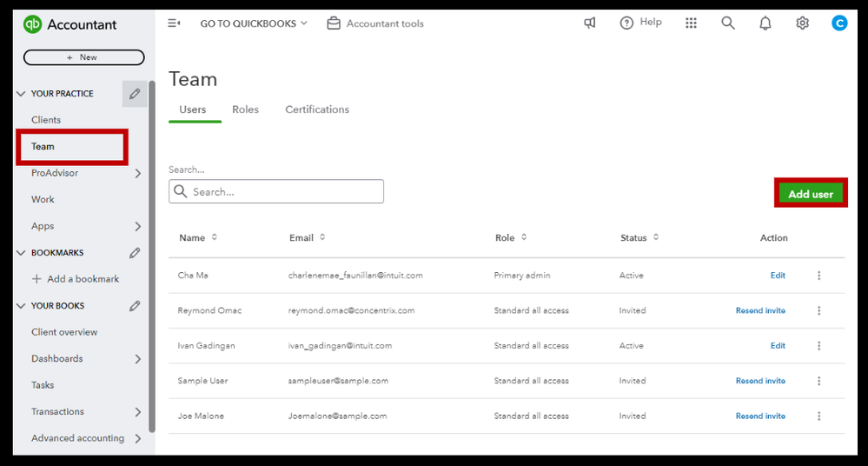The width and height of the screenshot is (868, 466).
Task: Open the settings gear icon
Action: [802, 23]
